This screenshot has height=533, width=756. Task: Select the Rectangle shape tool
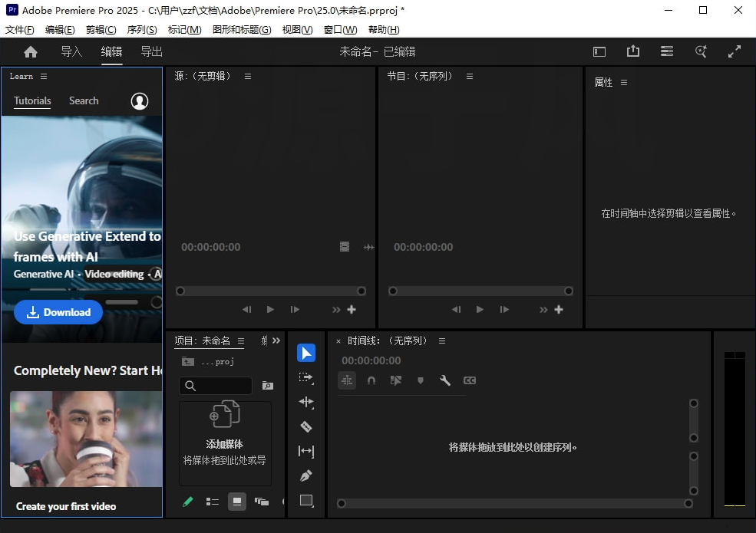pyautogui.click(x=305, y=501)
